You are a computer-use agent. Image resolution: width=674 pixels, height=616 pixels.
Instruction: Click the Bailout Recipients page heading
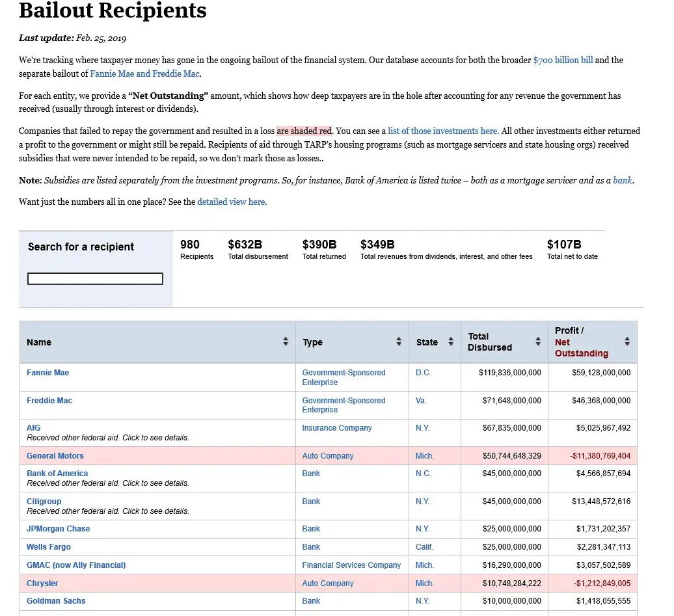click(x=113, y=10)
